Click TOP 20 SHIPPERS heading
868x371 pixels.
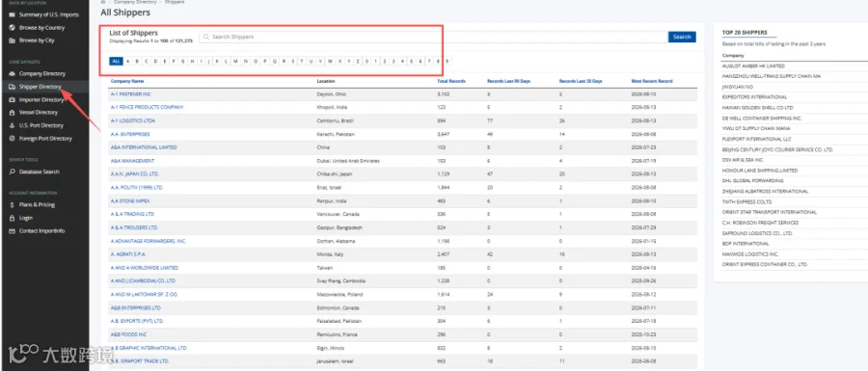pos(746,33)
